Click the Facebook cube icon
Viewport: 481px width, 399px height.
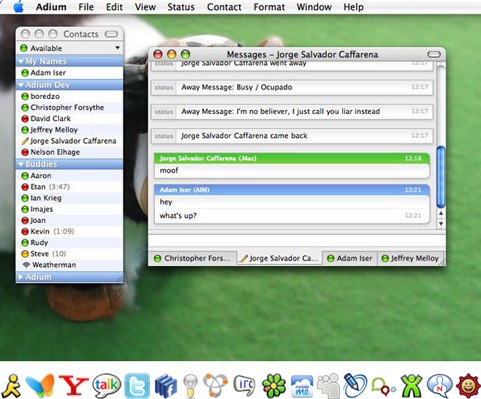click(x=165, y=386)
